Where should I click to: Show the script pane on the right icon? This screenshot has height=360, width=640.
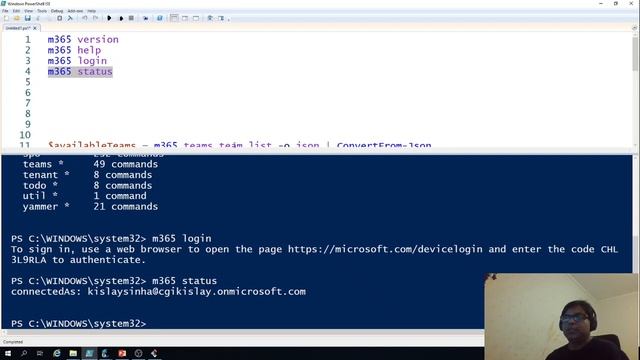click(185, 18)
